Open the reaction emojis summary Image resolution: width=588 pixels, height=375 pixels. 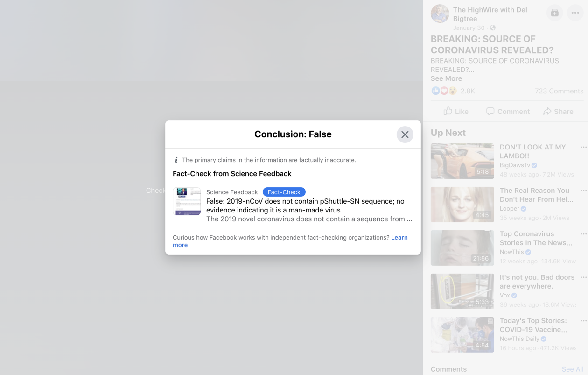point(444,91)
